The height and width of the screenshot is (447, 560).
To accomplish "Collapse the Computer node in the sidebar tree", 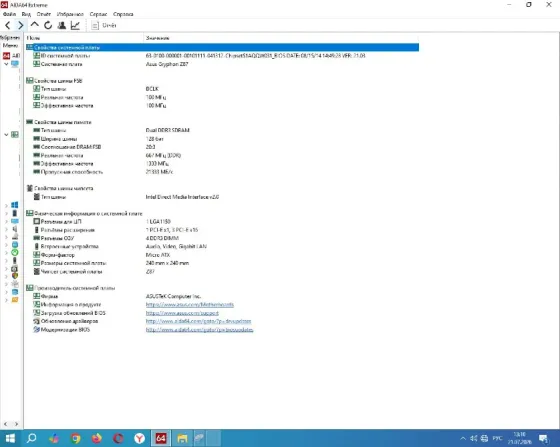I will (6, 64).
